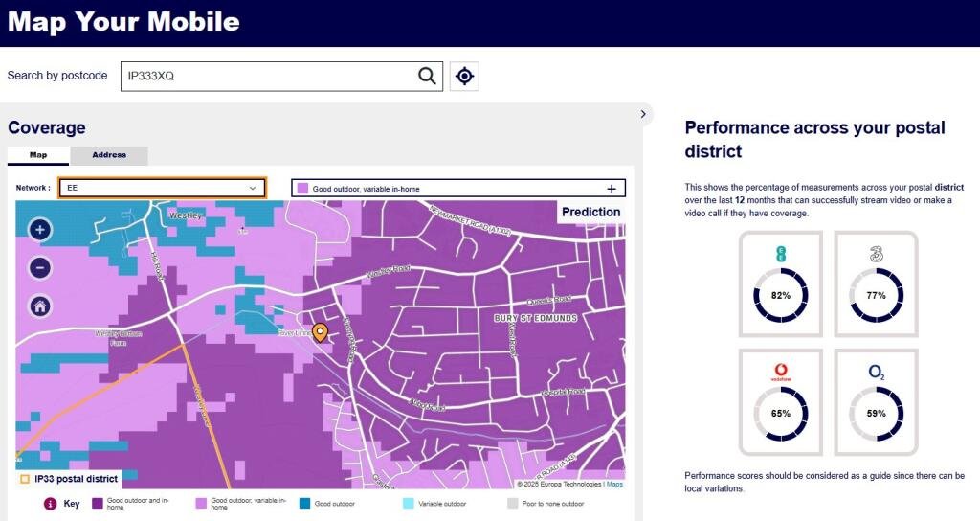Expand the coverage legend plus icon
980x521 pixels.
click(612, 189)
